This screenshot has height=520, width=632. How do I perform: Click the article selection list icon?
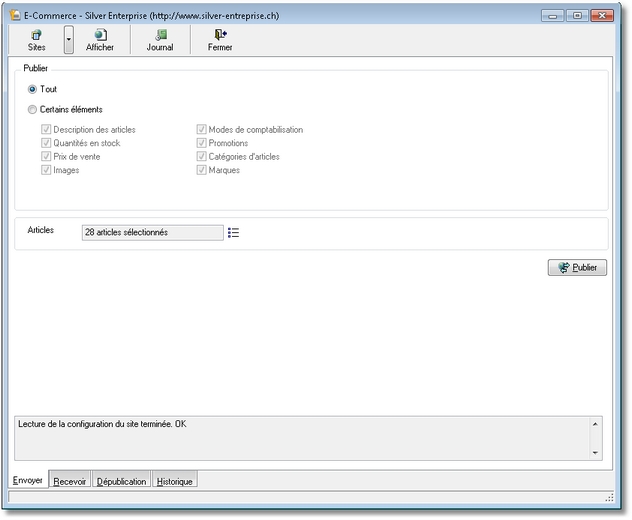[x=234, y=233]
